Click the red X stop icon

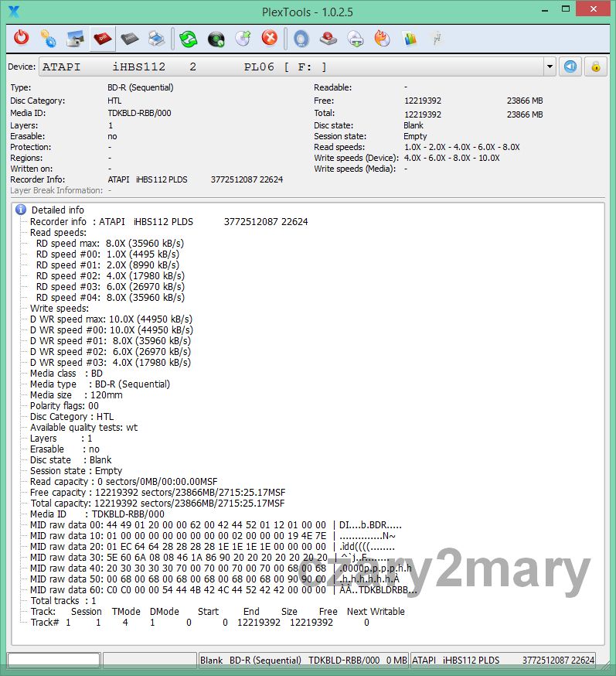(x=270, y=38)
